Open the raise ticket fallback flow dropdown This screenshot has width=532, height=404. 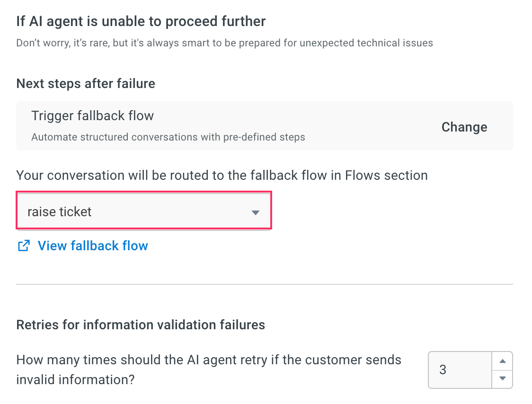pyautogui.click(x=144, y=211)
